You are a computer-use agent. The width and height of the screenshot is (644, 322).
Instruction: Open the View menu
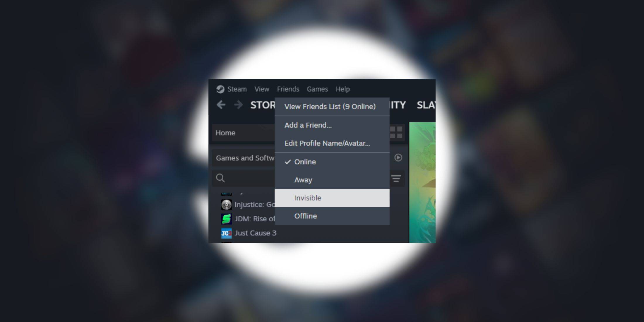click(x=262, y=89)
